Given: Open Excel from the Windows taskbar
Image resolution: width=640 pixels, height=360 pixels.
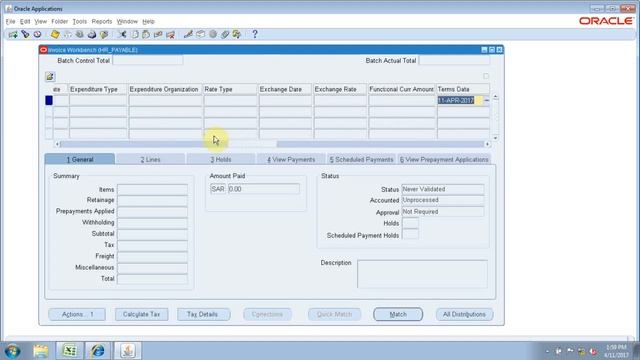Looking at the screenshot, I should 70,351.
